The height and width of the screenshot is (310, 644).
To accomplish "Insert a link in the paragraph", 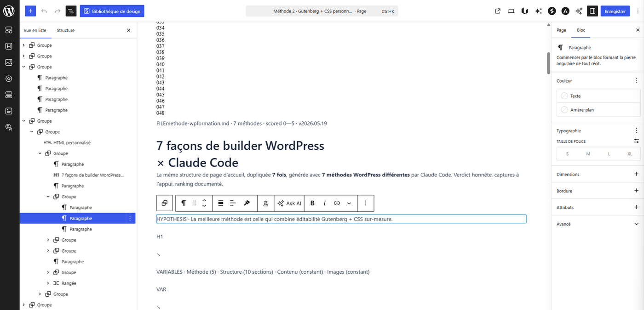I will point(337,203).
